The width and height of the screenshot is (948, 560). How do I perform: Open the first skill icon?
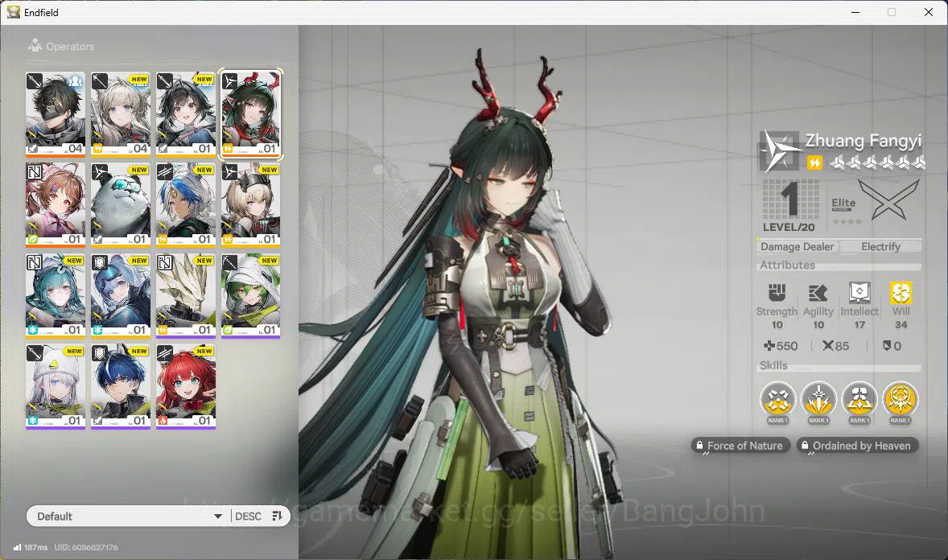click(777, 401)
